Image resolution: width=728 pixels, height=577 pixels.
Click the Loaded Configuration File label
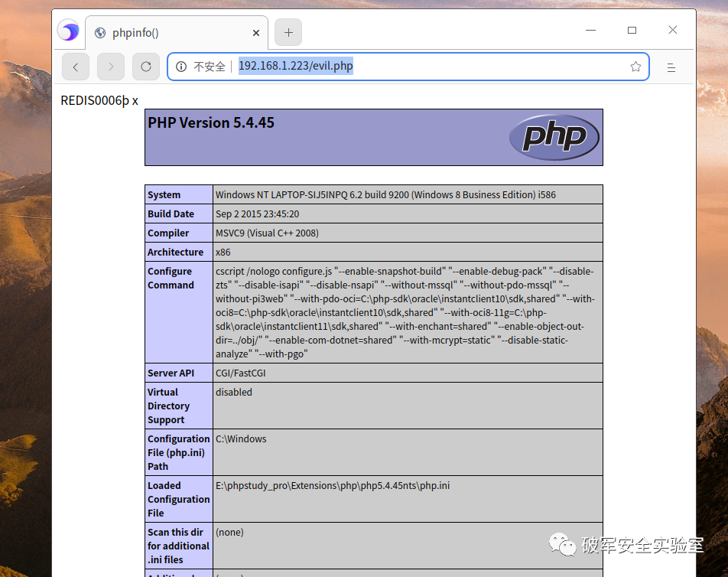[x=179, y=499]
